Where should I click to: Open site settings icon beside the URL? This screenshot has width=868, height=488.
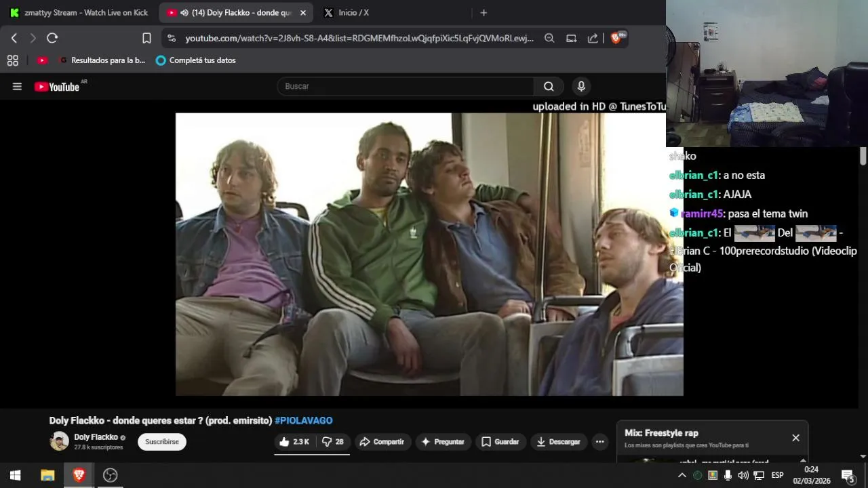(x=172, y=38)
